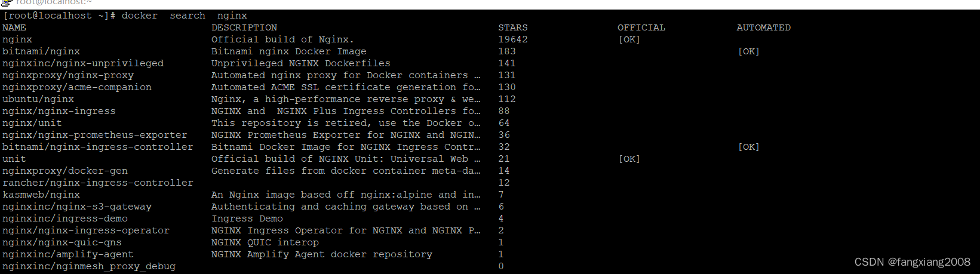Click the [OK] official marker for unit
Image resolution: width=980 pixels, height=274 pixels.
coord(629,159)
